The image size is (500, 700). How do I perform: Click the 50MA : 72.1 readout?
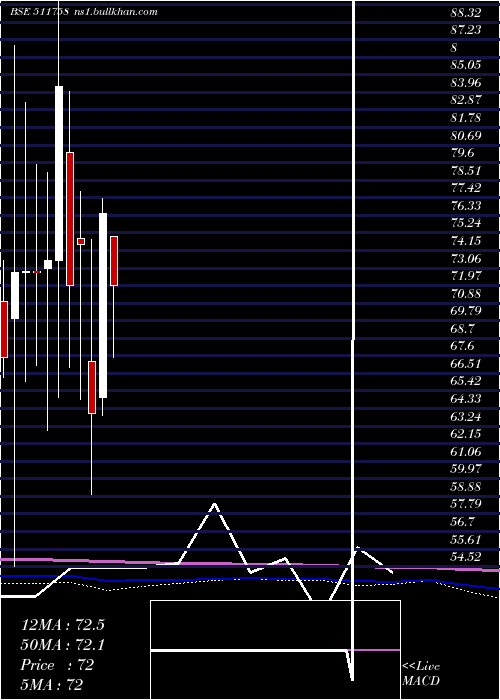click(x=62, y=645)
